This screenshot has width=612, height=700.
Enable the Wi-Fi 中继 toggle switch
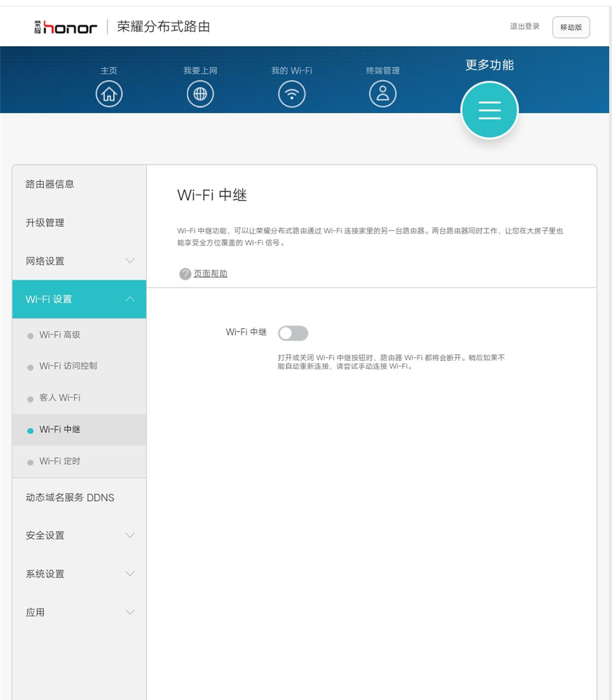(293, 333)
